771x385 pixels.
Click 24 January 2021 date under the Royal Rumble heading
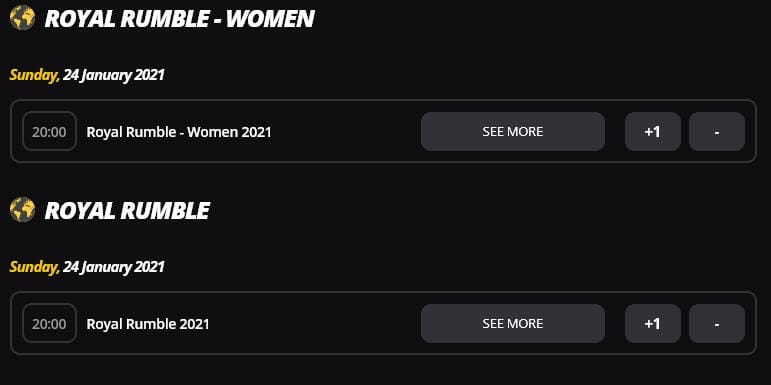coord(114,267)
